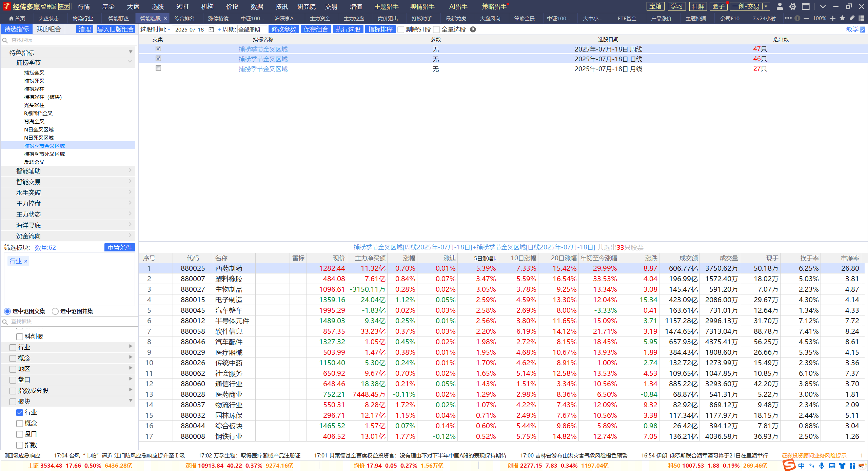Click the help question mark icon
The image size is (868, 471).
click(x=473, y=29)
